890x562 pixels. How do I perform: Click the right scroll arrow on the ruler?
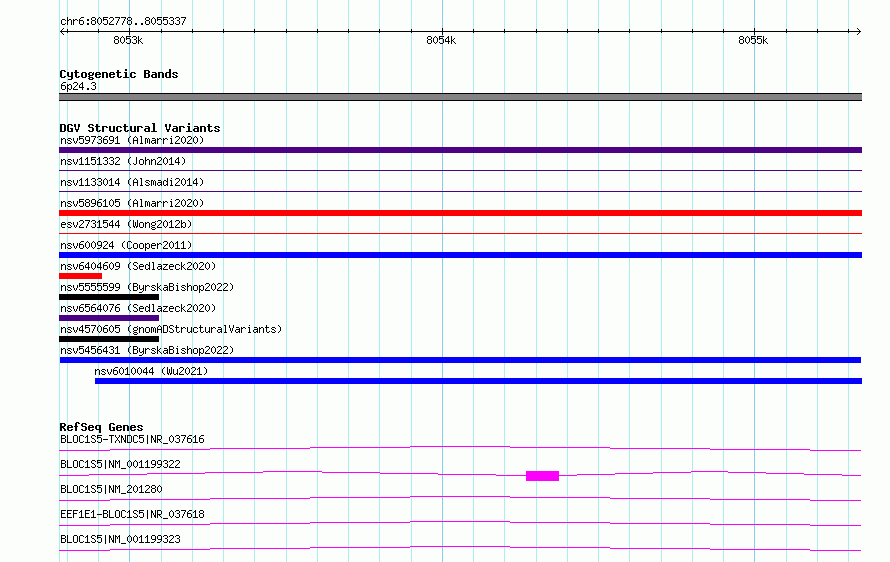[x=858, y=31]
